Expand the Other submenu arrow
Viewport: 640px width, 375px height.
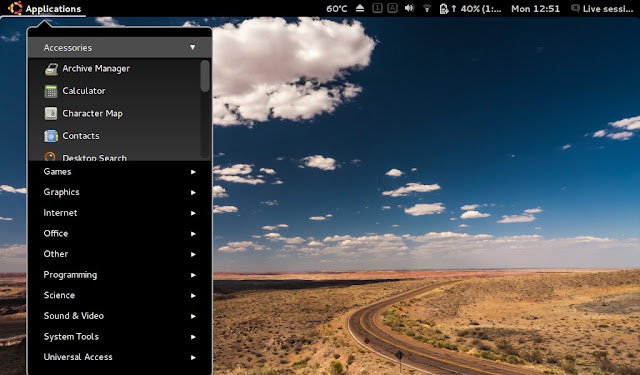tap(193, 254)
